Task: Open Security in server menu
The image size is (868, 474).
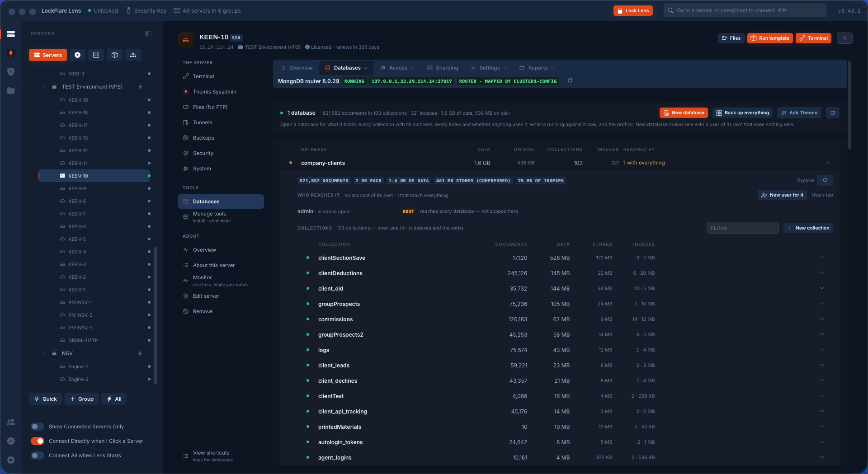Action: tap(221, 153)
